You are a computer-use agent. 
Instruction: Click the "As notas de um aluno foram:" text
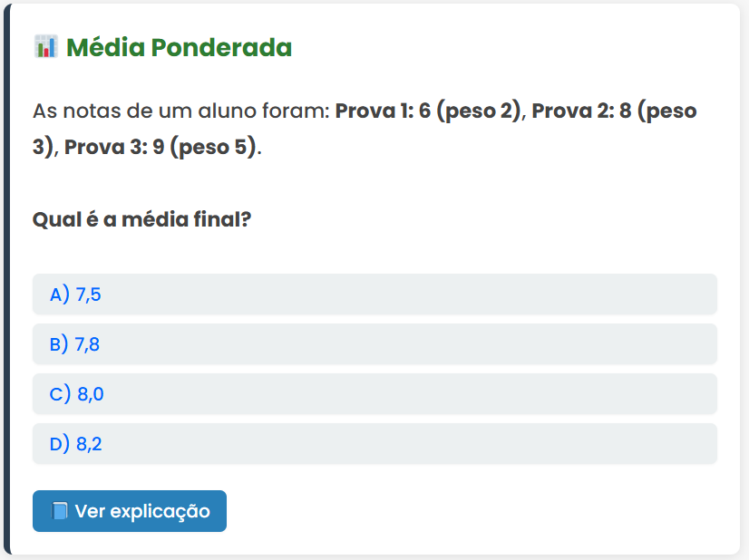pyautogui.click(x=181, y=111)
